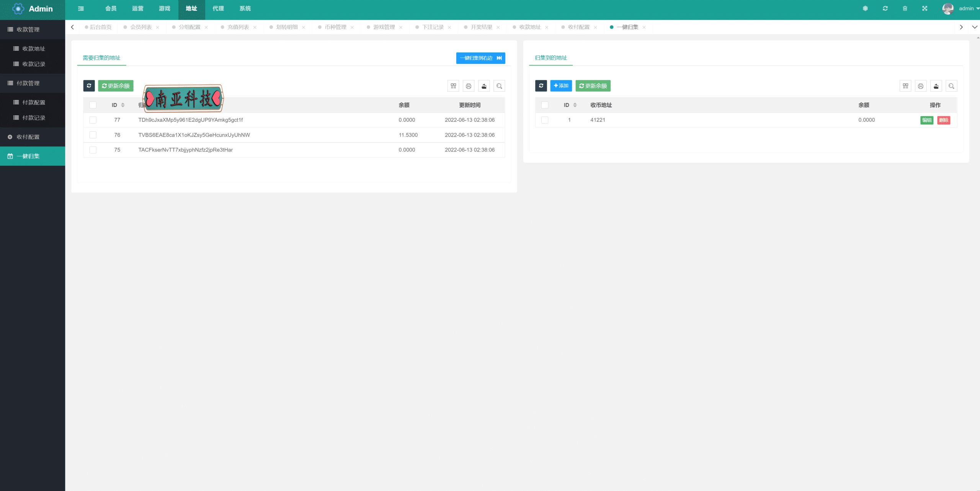Open the admin user dropdown
The image size is (980, 491).
(961, 8)
